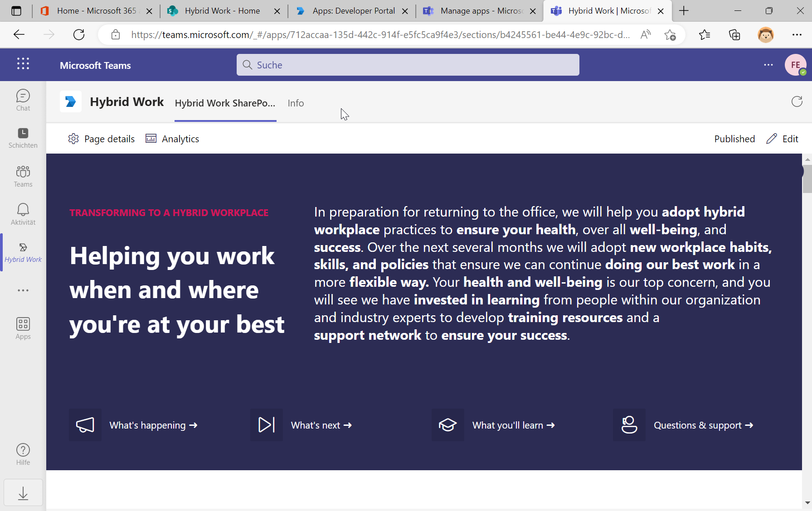Open Chat from the Teams sidebar
This screenshot has height=511, width=812.
pos(23,100)
